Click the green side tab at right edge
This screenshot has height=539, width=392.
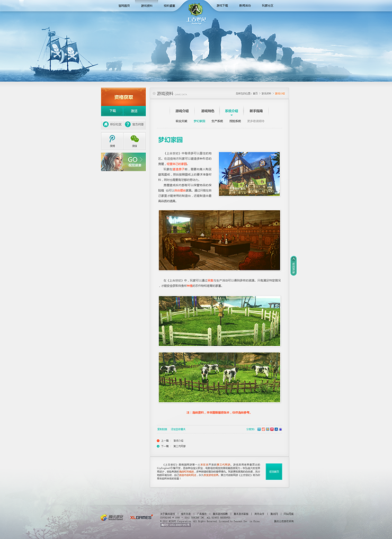coord(293,266)
